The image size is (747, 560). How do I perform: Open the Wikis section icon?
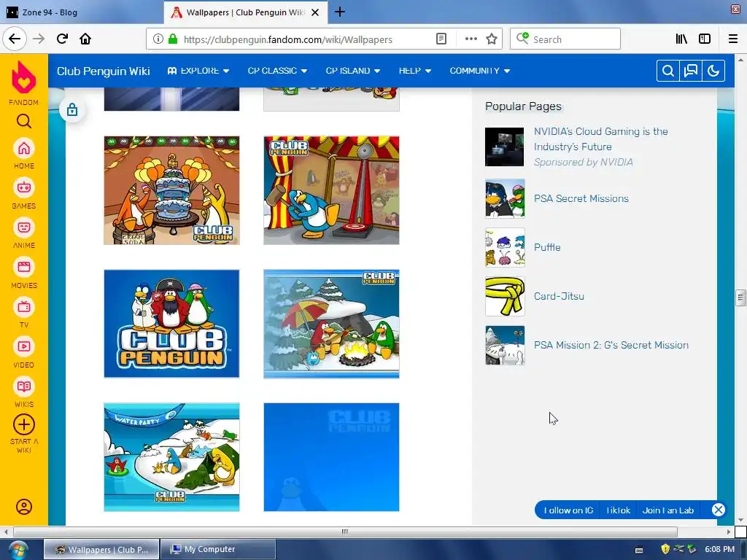point(24,386)
